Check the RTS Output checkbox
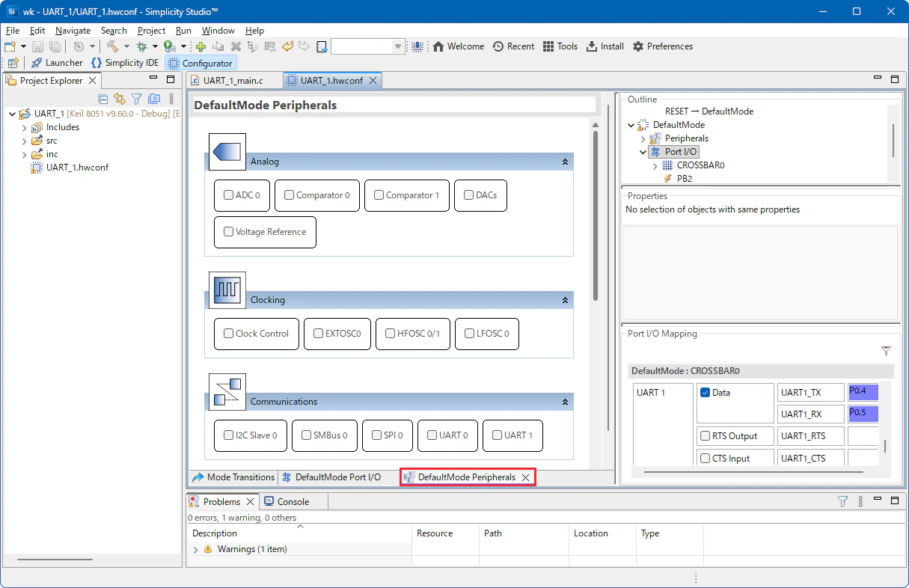Viewport: 909px width, 588px height. coord(705,436)
